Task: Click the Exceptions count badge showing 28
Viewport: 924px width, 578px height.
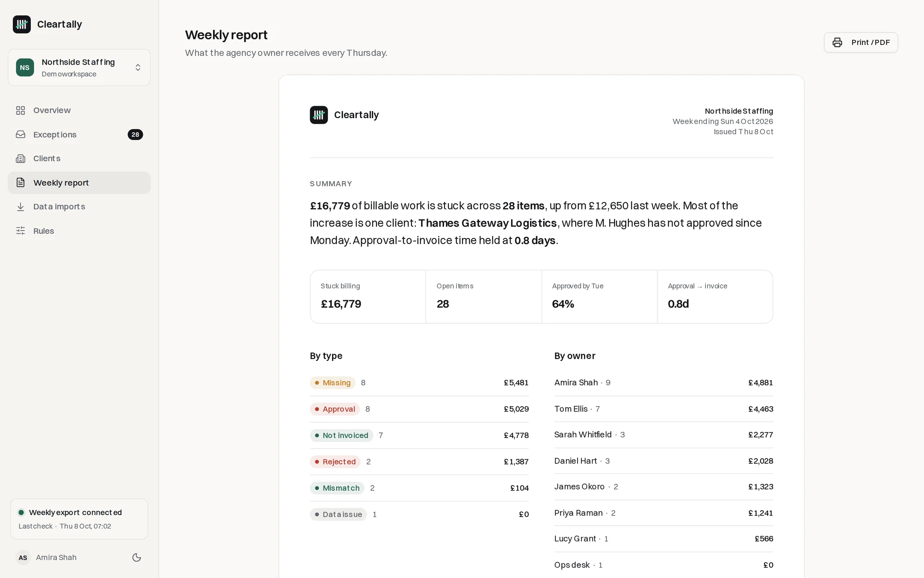Action: click(135, 134)
